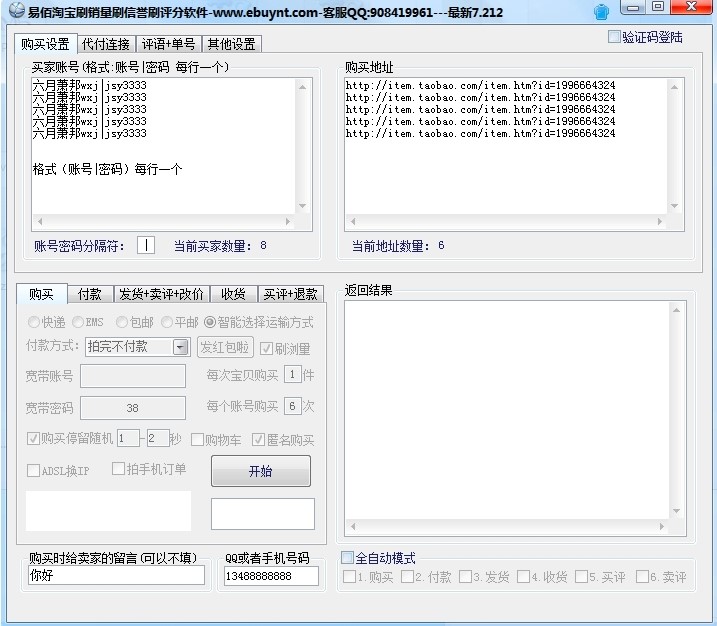The width and height of the screenshot is (717, 626).
Task: Click the seller message field containing 你好
Action: 117,575
